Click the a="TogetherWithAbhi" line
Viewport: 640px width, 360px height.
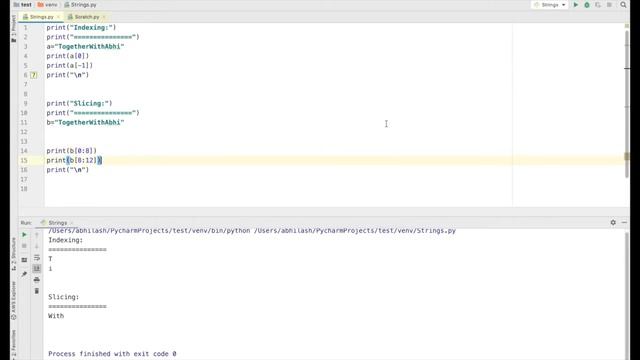pyautogui.click(x=85, y=47)
